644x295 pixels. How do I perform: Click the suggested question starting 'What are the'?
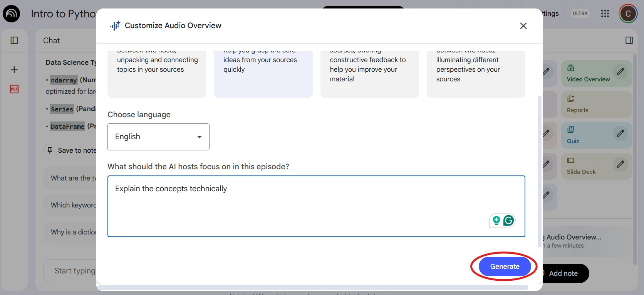point(70,178)
